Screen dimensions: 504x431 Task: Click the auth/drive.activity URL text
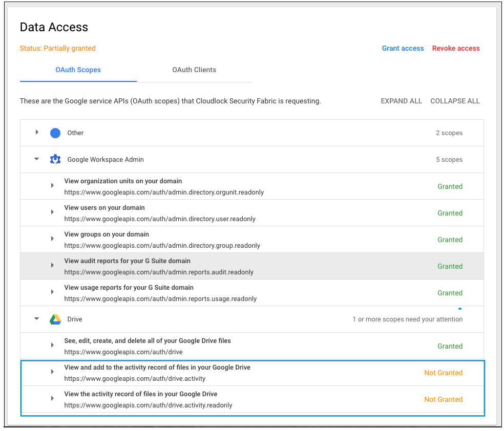click(x=135, y=379)
